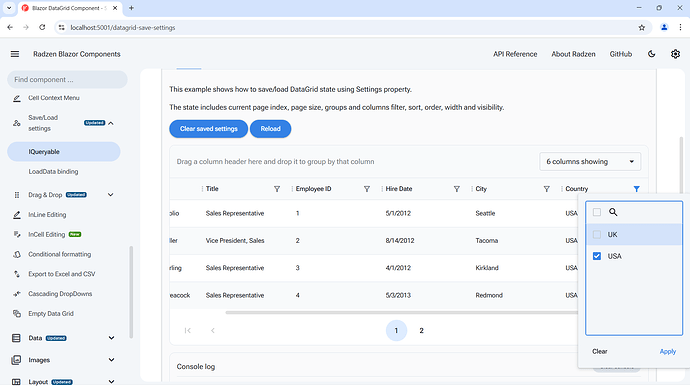690x386 pixels.
Task: Open a new browser tab
Action: tap(131, 8)
